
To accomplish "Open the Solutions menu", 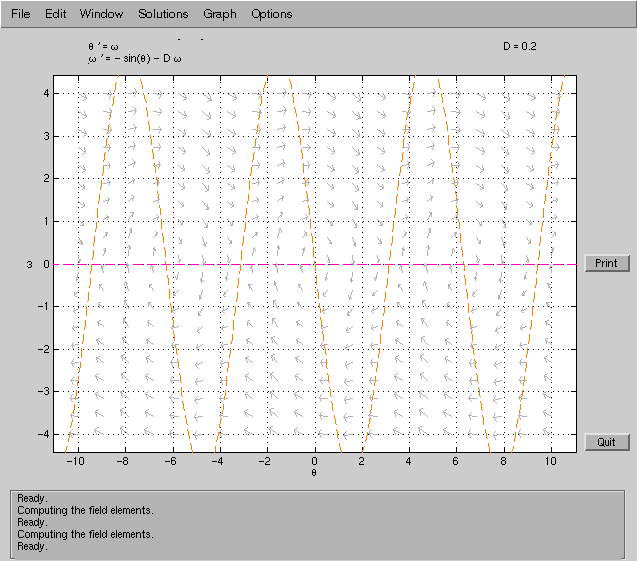I will coord(163,14).
